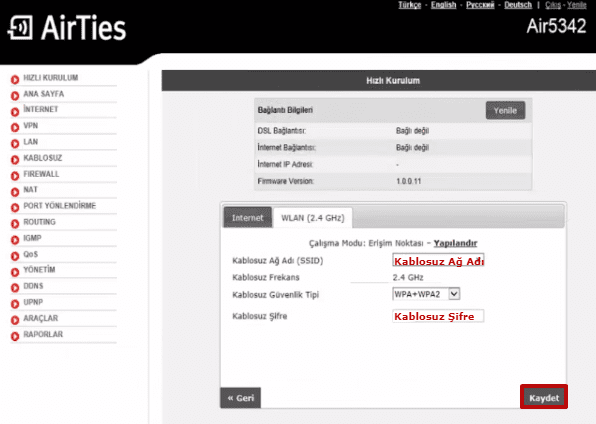Open PORT YÖNLENDİRME settings

(60, 205)
